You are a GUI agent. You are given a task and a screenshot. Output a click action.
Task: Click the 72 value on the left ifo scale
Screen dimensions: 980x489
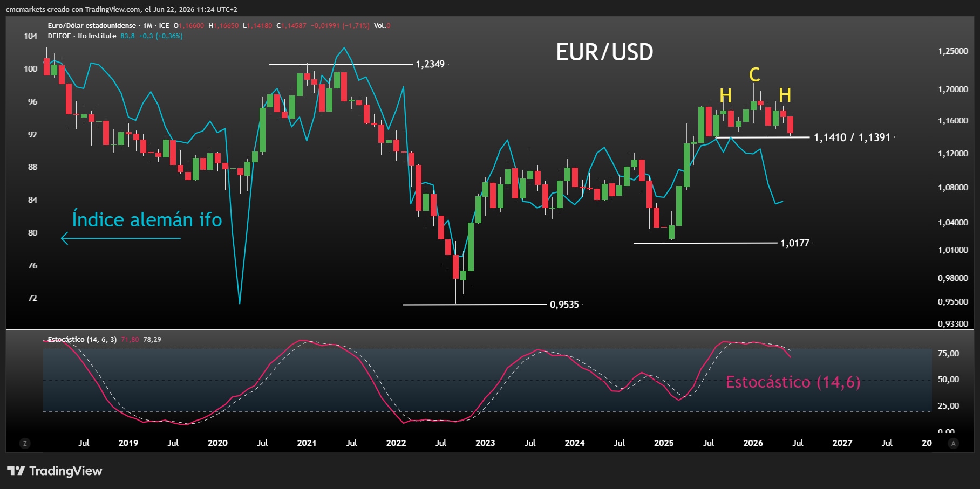[32, 298]
